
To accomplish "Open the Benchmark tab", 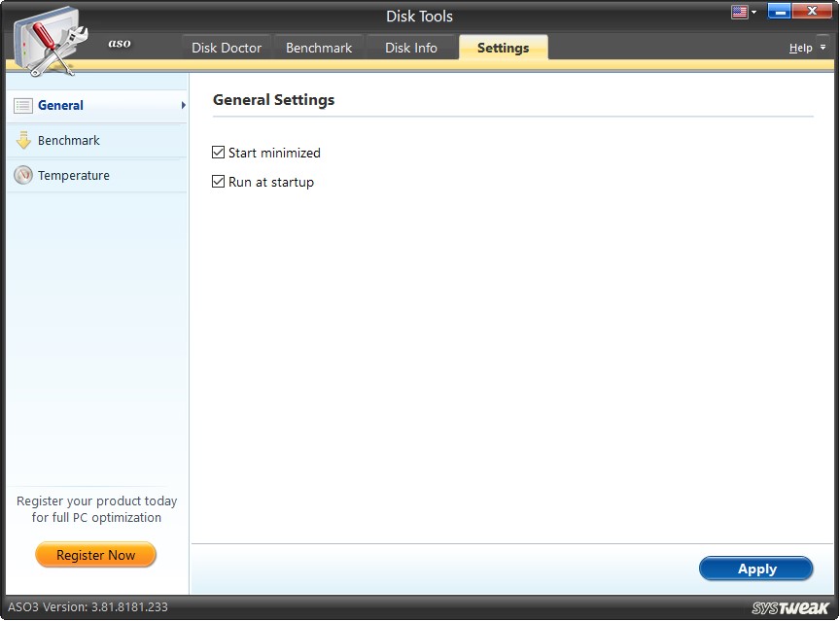I will coord(319,47).
